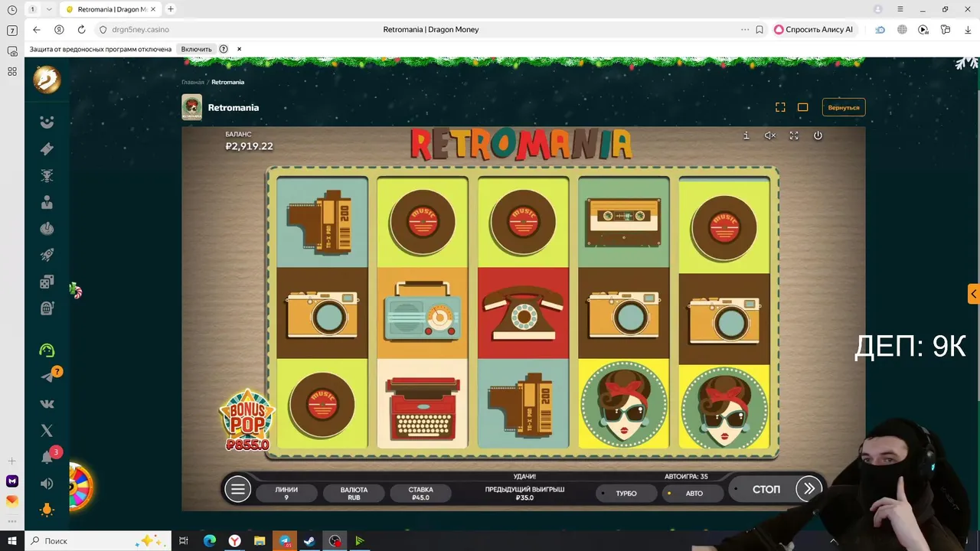Expand game to full-screen frame
The width and height of the screenshot is (980, 551).
pyautogui.click(x=780, y=107)
